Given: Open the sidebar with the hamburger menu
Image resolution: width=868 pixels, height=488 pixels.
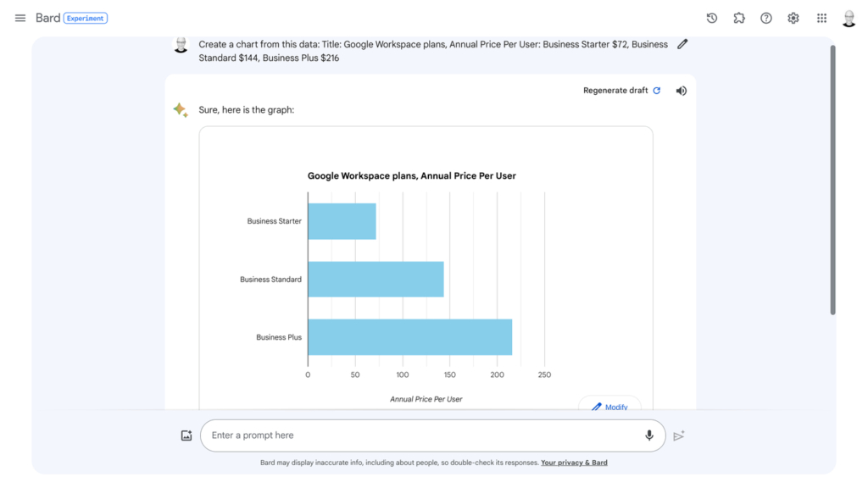Looking at the screenshot, I should coord(20,18).
